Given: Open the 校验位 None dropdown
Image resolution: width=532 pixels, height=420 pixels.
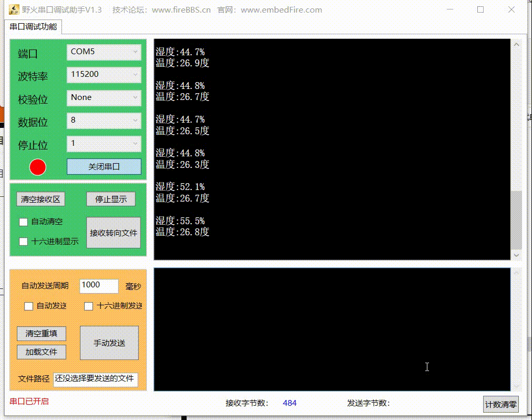Looking at the screenshot, I should 104,98.
